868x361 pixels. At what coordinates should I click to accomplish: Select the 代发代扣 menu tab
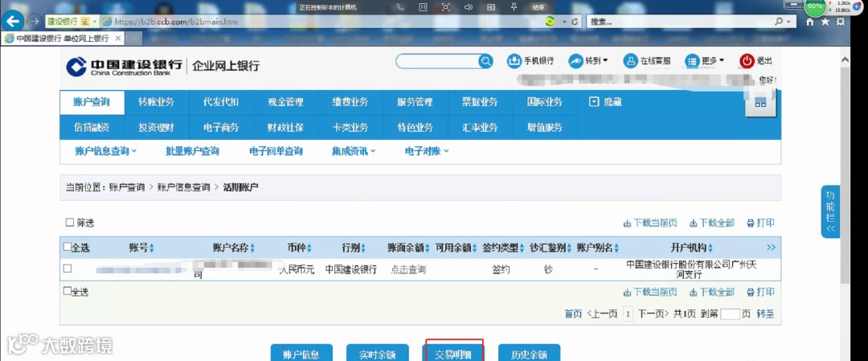tap(222, 102)
